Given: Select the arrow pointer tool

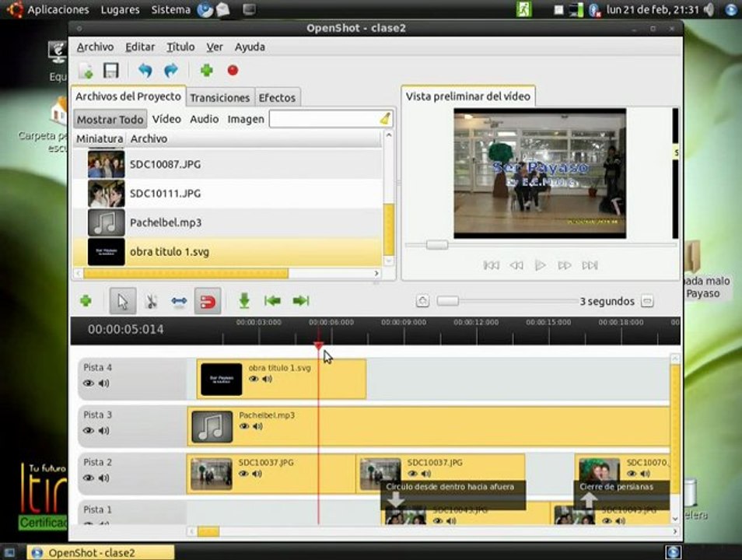Looking at the screenshot, I should [123, 301].
